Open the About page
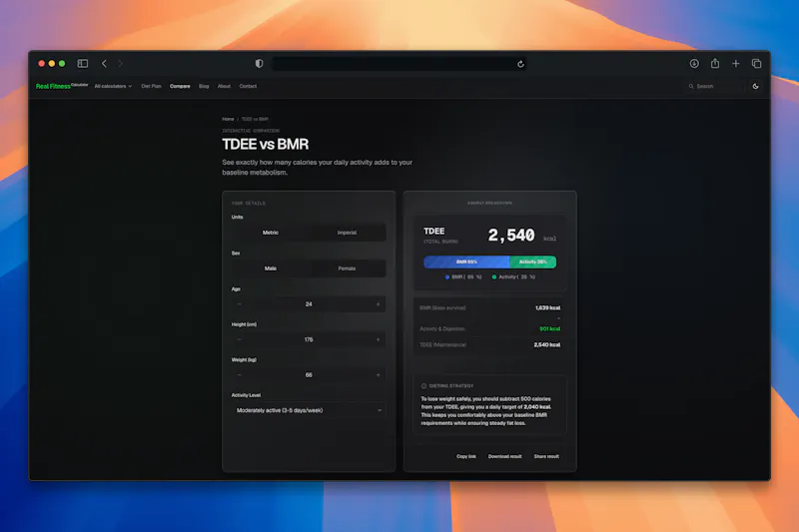The height and width of the screenshot is (532, 799). pyautogui.click(x=224, y=86)
